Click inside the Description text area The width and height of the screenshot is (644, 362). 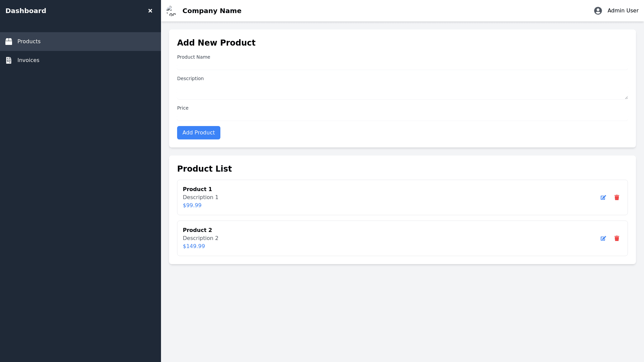click(x=402, y=91)
